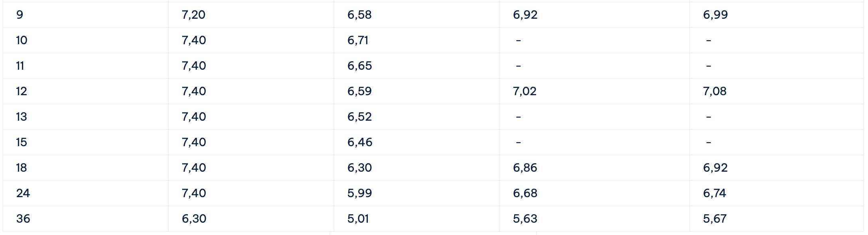868x235 pixels.
Task: Click the row label 13 cell
Action: (x=22, y=117)
